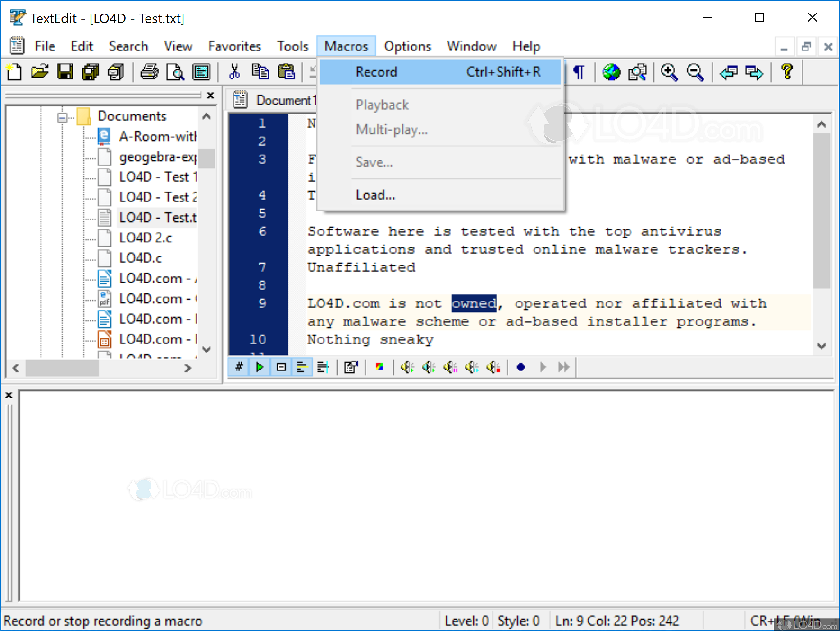Screen dimensions: 840x631
Task: Zoom out using the magnifier minus icon
Action: tap(695, 72)
